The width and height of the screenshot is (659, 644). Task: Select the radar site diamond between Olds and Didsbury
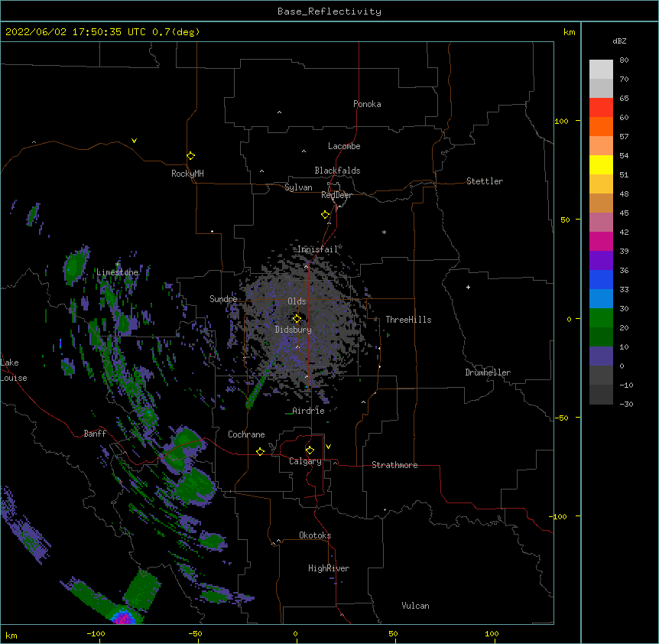(297, 318)
